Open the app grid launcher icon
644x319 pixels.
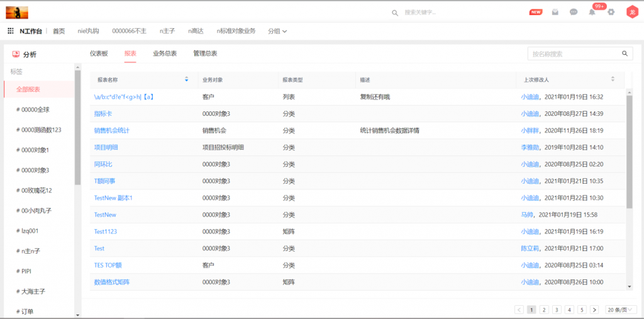pyautogui.click(x=11, y=31)
